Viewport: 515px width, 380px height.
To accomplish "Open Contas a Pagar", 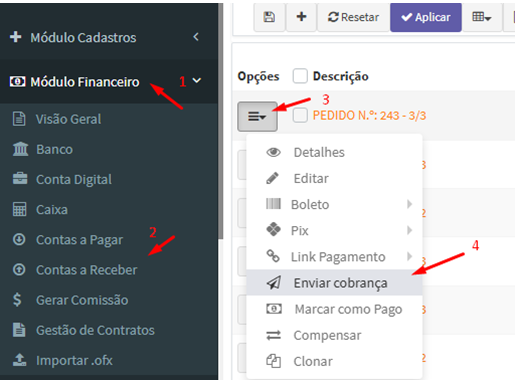I will coord(79,240).
